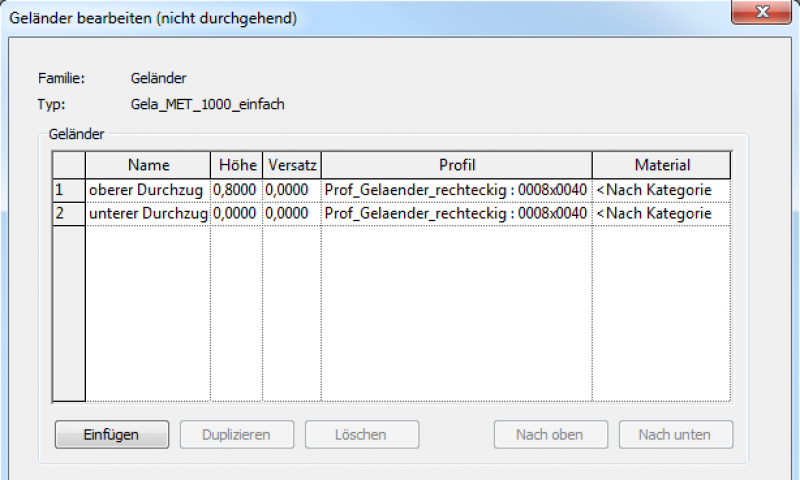The width and height of the screenshot is (800, 480).
Task: Click the Material column header
Action: pyautogui.click(x=661, y=165)
